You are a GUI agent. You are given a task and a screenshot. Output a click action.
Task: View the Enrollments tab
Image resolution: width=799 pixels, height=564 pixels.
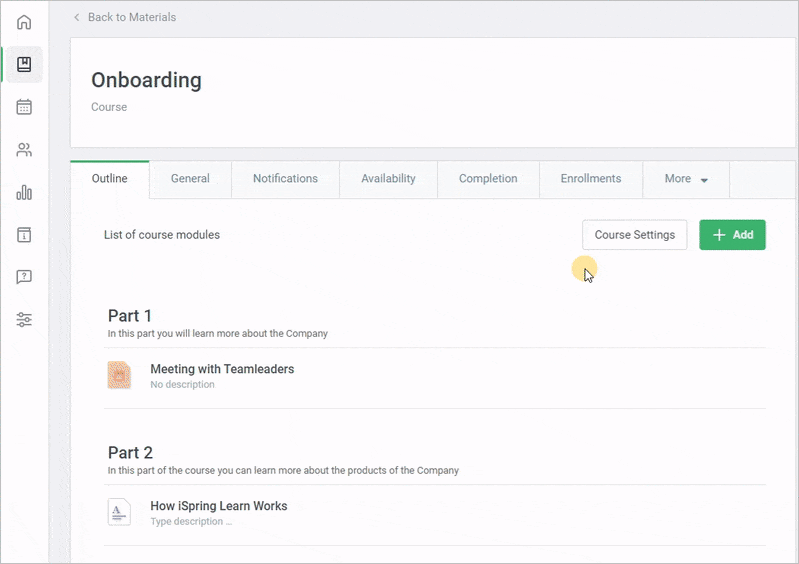[x=590, y=179]
